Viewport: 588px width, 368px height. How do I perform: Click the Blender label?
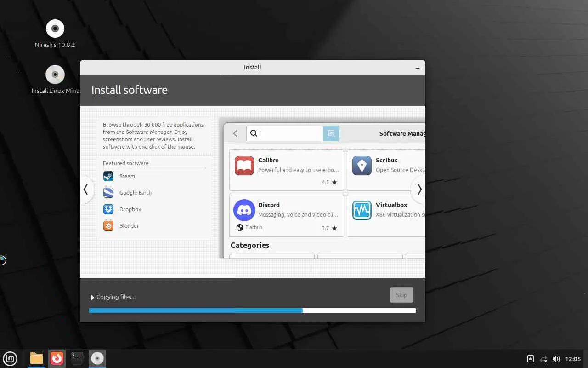click(129, 226)
